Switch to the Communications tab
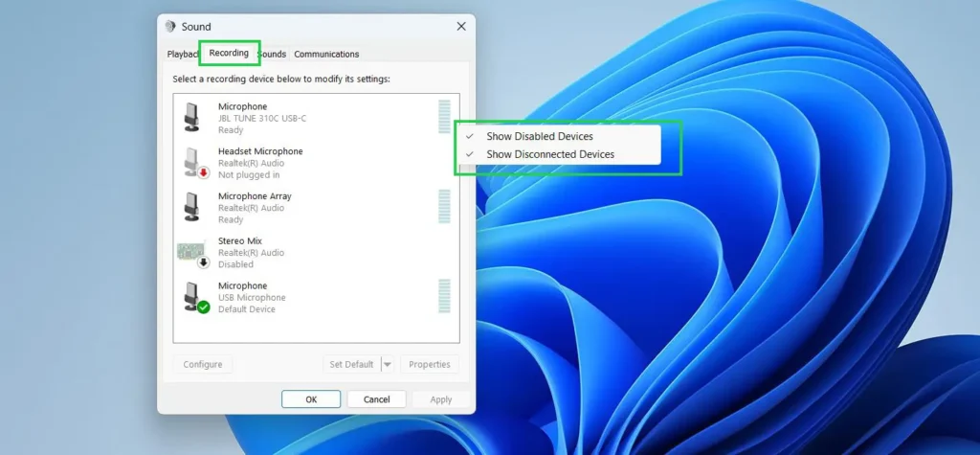Screen dimensions: 980x455 [326, 55]
